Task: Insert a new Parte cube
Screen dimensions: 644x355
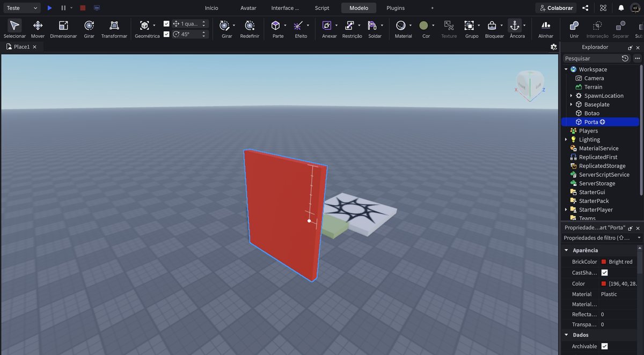Action: (275, 25)
